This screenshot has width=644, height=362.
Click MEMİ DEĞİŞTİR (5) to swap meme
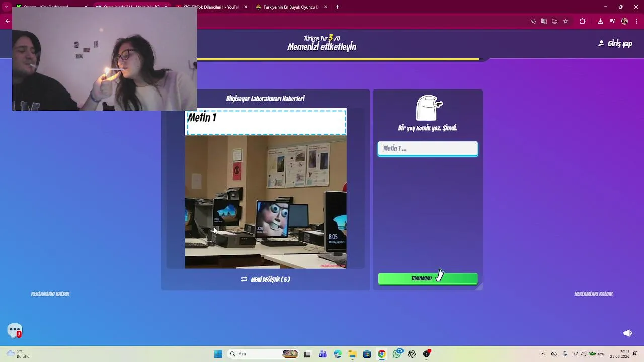(x=265, y=279)
